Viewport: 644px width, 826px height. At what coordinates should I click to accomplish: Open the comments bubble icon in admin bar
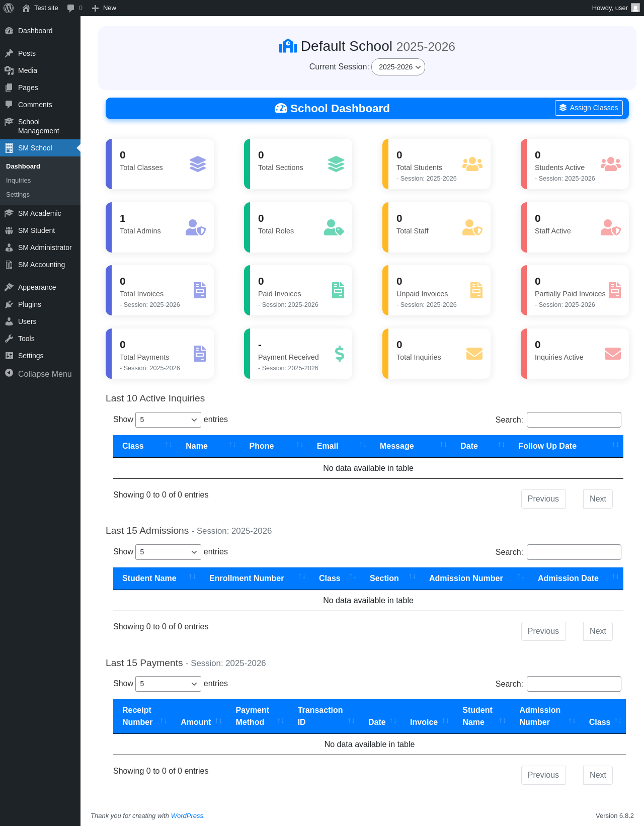[71, 8]
